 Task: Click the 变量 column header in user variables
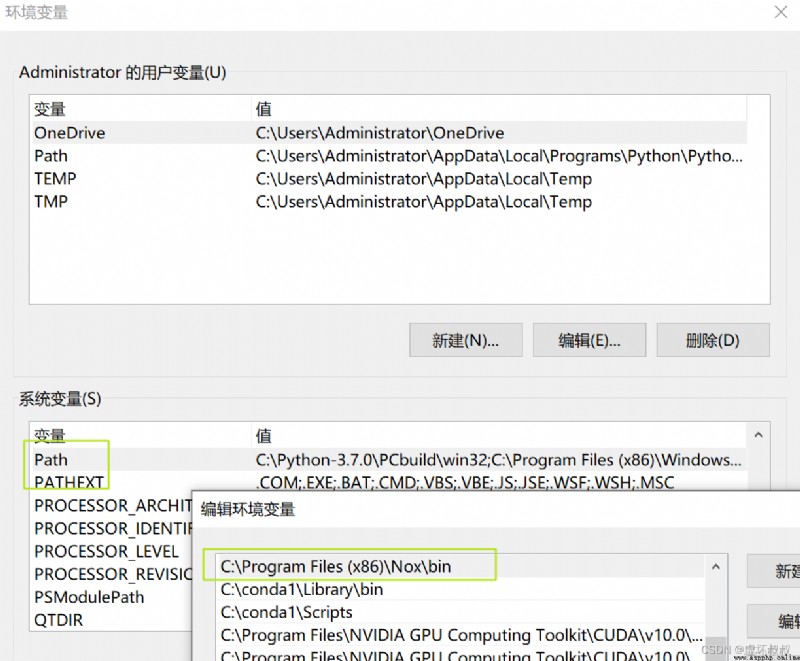coord(49,109)
